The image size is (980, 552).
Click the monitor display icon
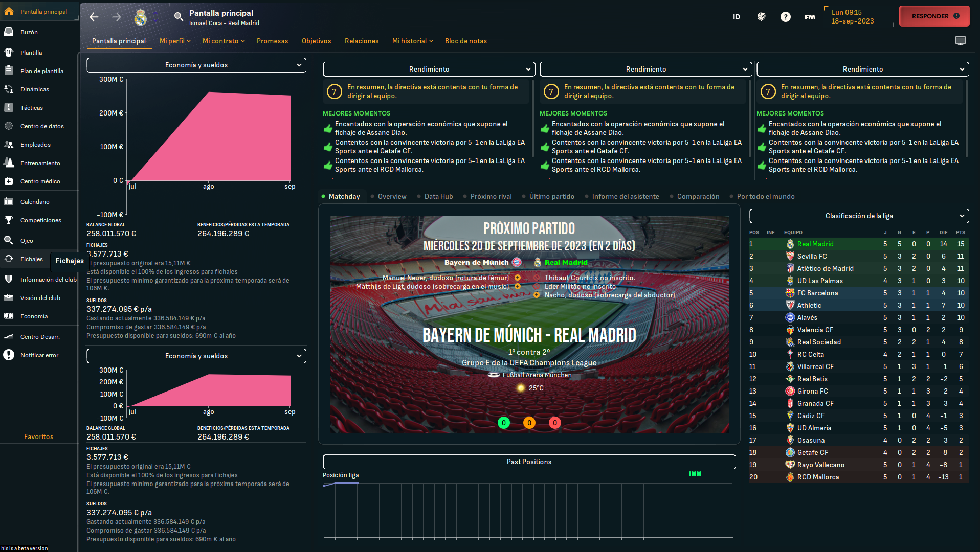pos(961,41)
